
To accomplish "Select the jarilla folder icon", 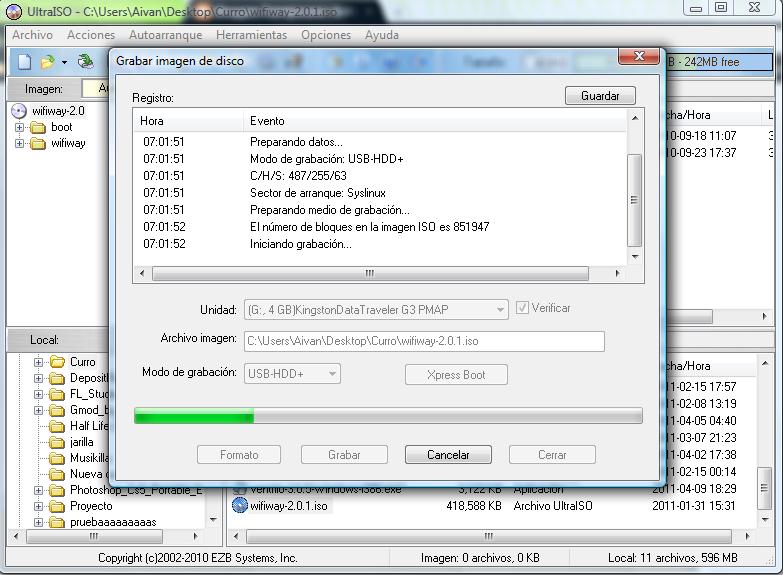I will coord(57,443).
